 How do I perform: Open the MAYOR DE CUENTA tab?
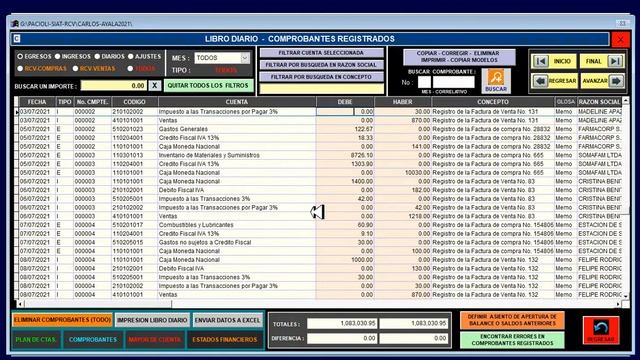click(154, 340)
